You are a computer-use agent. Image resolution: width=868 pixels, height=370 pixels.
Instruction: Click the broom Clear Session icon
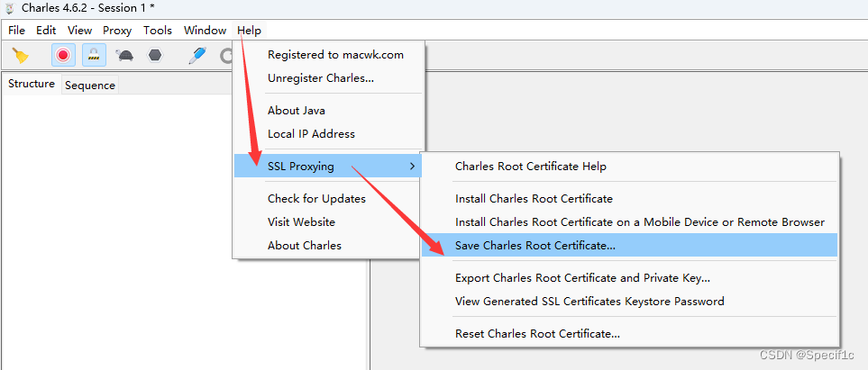21,55
